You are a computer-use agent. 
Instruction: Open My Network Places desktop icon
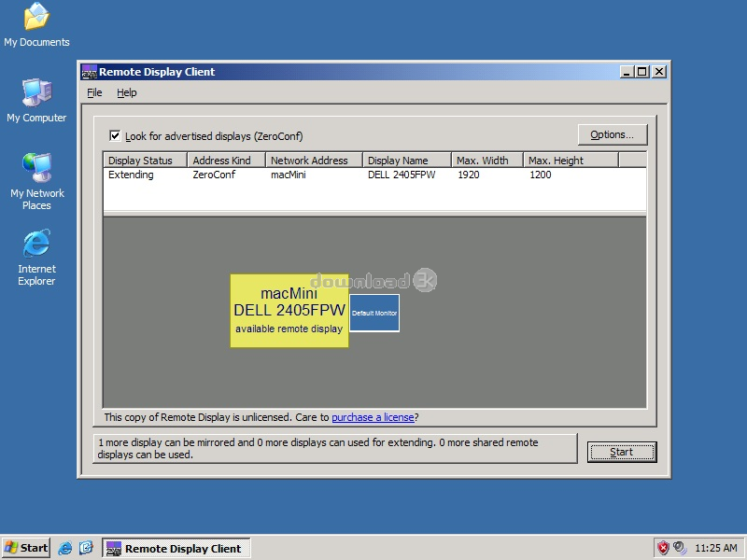click(x=36, y=182)
